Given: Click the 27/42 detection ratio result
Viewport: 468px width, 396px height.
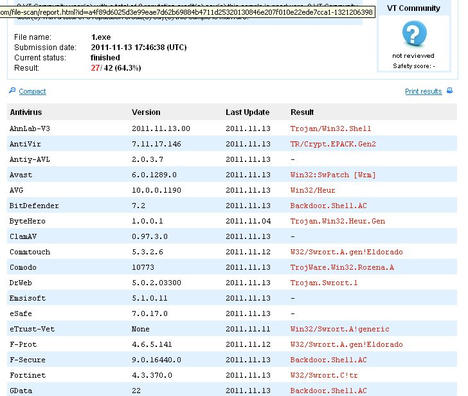Looking at the screenshot, I should (116, 68).
